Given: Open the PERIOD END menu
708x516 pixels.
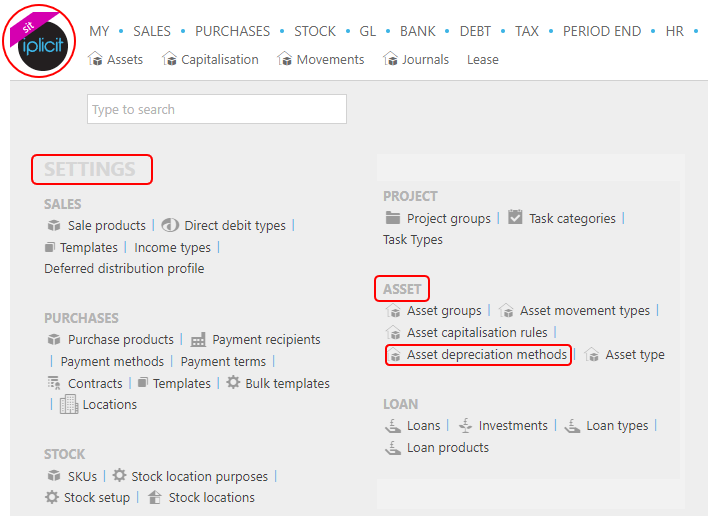Looking at the screenshot, I should click(602, 31).
